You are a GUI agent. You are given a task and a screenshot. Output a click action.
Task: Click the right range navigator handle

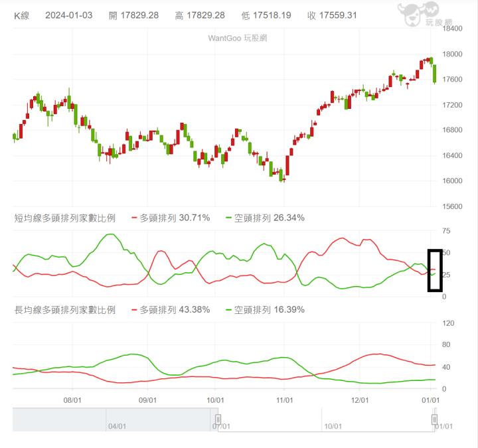[x=434, y=419]
